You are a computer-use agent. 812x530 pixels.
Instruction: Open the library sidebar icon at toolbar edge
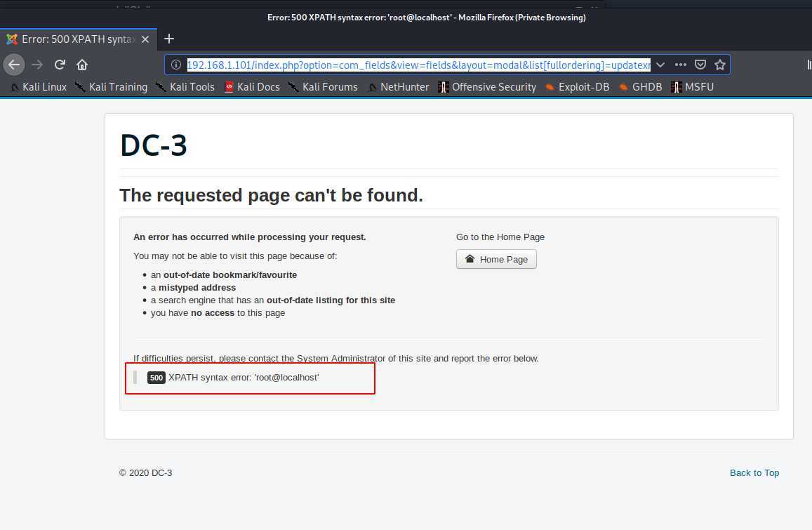pos(809,65)
